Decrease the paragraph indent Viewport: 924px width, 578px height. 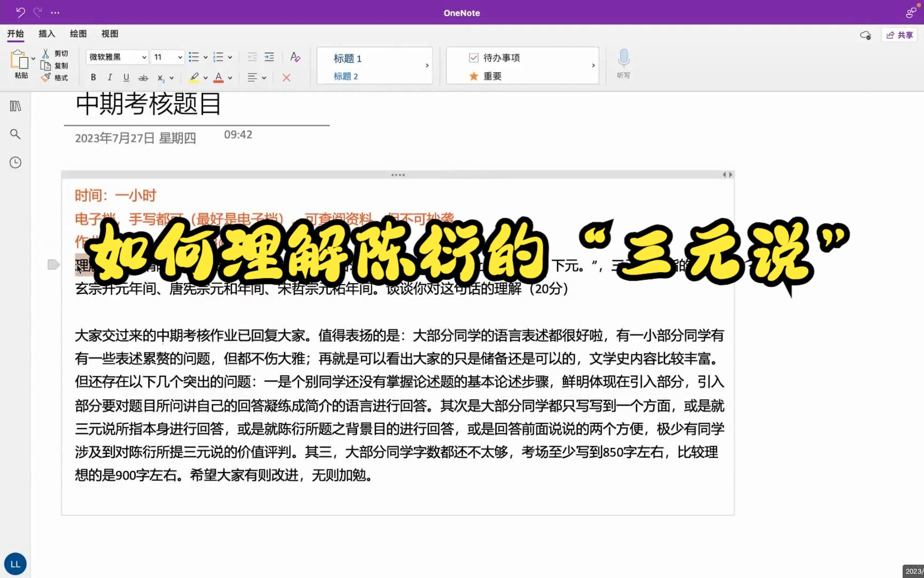[x=252, y=57]
